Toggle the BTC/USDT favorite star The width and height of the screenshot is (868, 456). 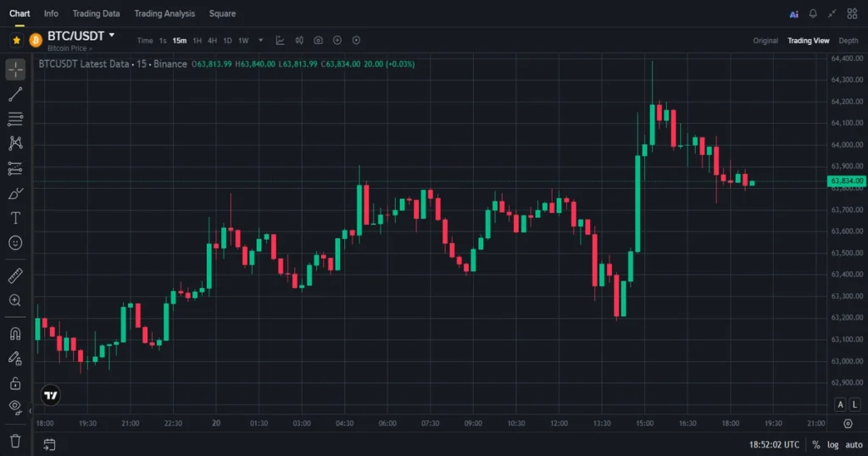(17, 40)
